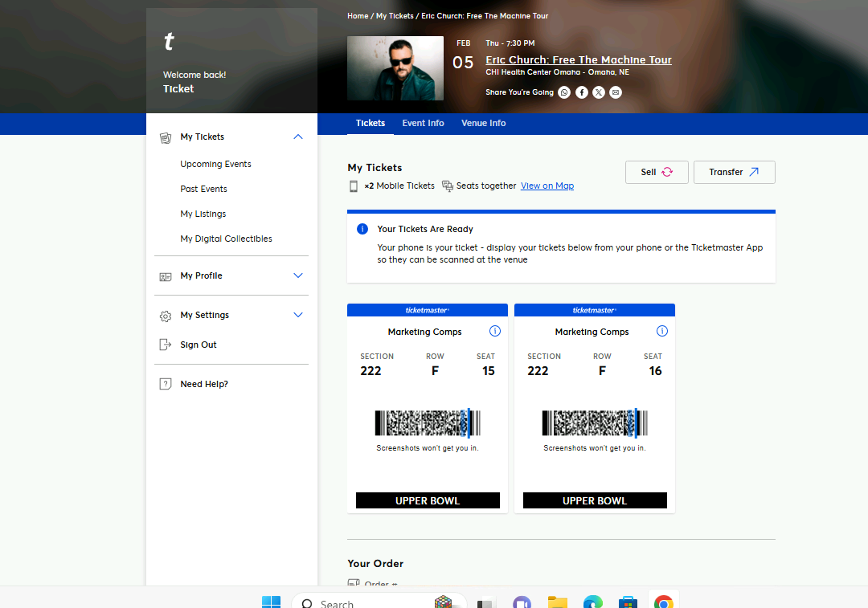Go to Home breadcrumb
This screenshot has height=608, width=868.
358,16
